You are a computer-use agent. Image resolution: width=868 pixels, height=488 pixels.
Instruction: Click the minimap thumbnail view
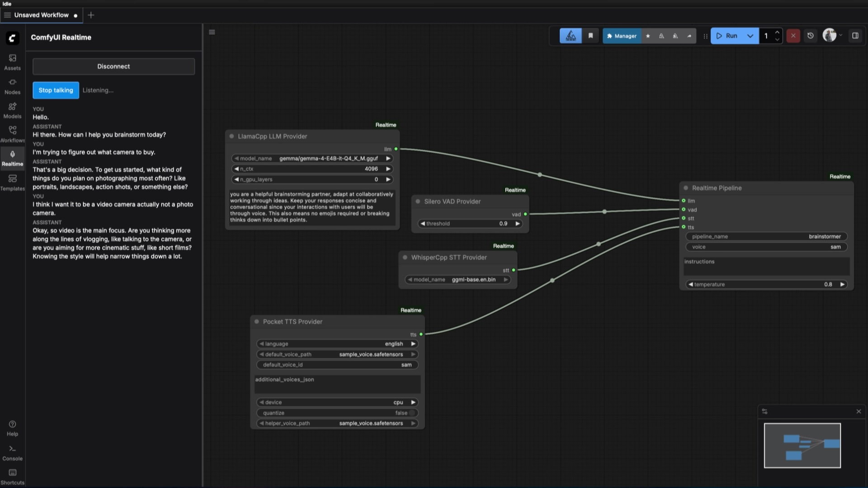802,446
